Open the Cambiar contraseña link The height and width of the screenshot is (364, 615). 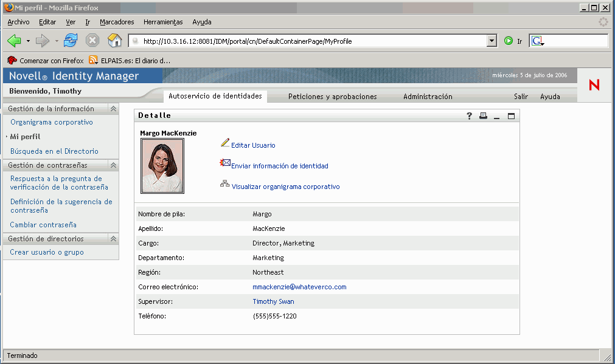tap(43, 225)
